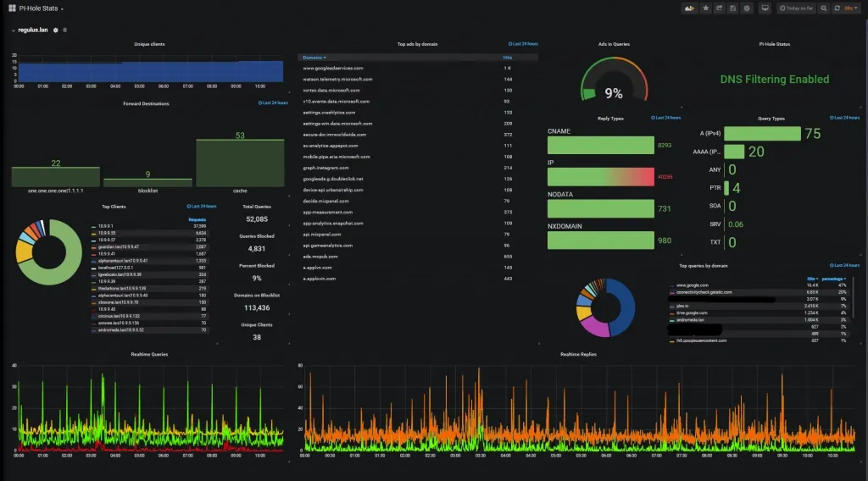Refresh the dashboard now
Screen dimensions: 868x481
pos(837,8)
